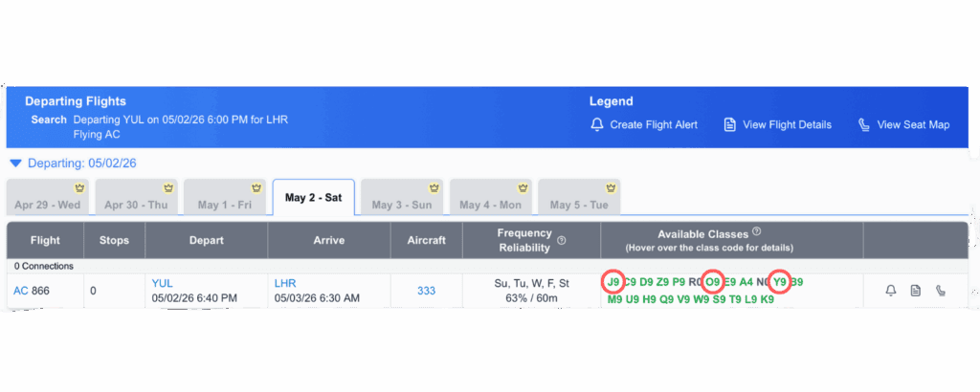The height and width of the screenshot is (392, 980).
Task: Click the Create Flight Alert bell icon
Action: click(597, 124)
